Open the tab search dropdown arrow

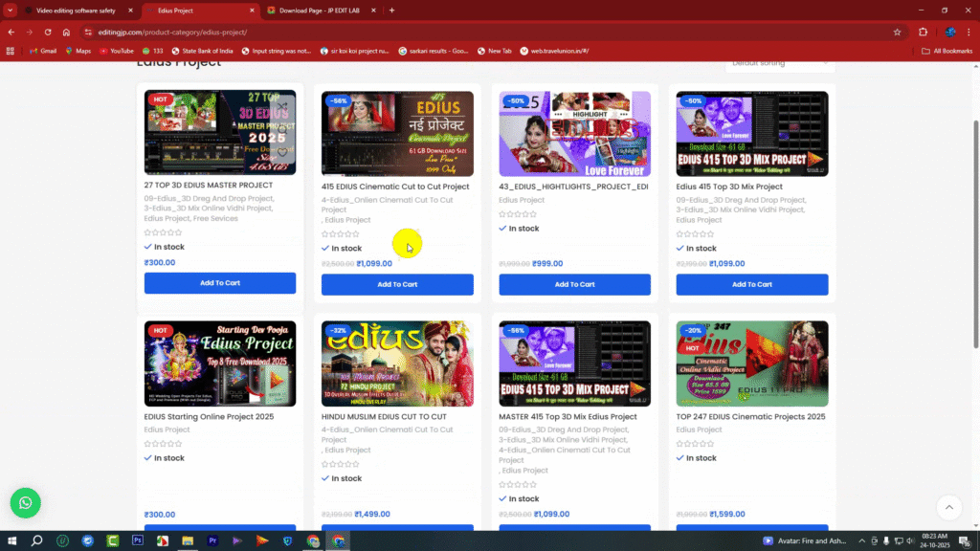tap(10, 11)
